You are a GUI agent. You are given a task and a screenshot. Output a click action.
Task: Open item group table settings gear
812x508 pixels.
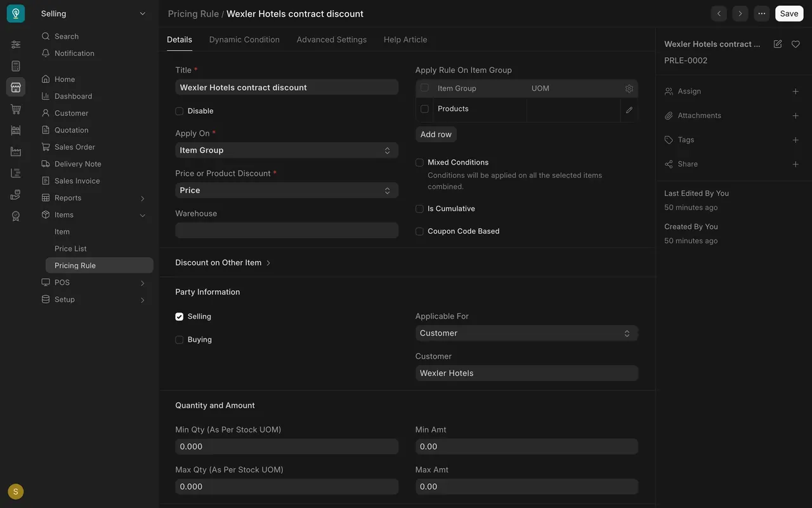629,89
